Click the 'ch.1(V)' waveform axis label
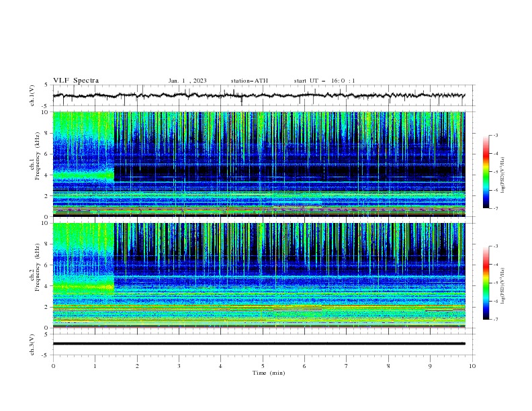Image resolution: width=532 pixels, height=411 pixels. click(32, 95)
